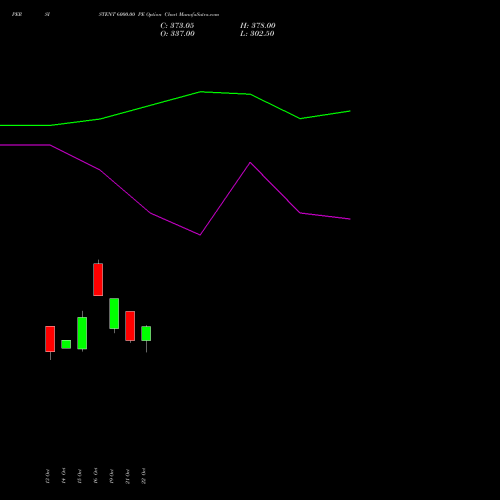
Task: Click the smallest green candlestick
Action: (x=66, y=344)
